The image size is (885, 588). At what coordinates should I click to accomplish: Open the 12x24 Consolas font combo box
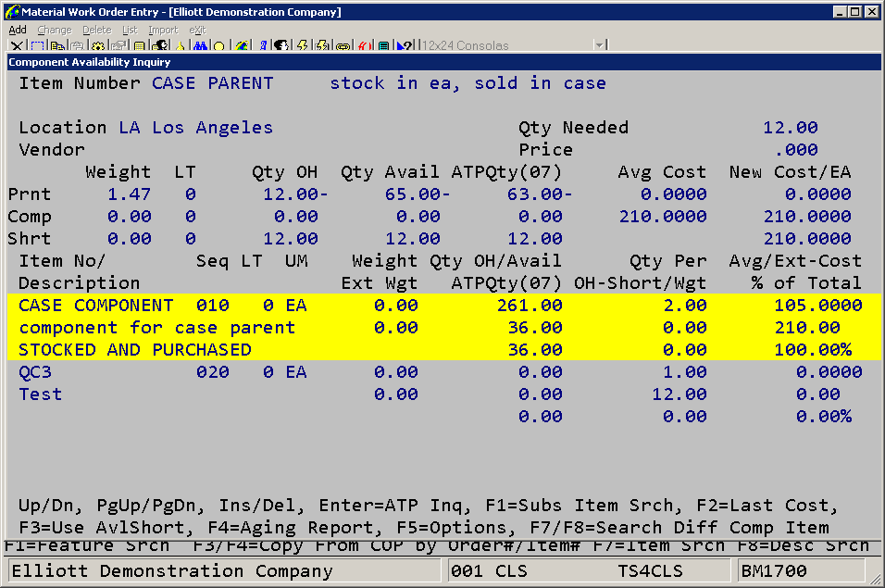point(514,45)
